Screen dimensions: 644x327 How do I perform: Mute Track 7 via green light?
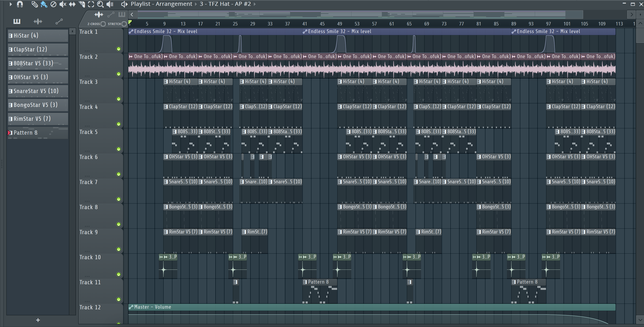pos(119,199)
